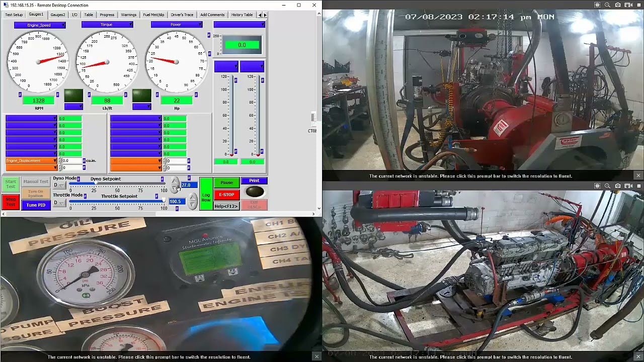Start recording with top camera's video icon
644x362 pixels.
628,5
